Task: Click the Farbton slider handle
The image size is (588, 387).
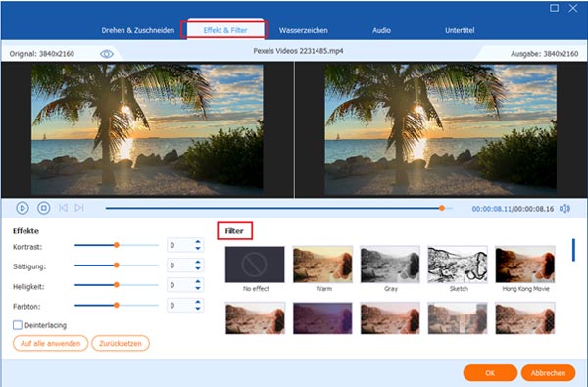Action: 117,306
